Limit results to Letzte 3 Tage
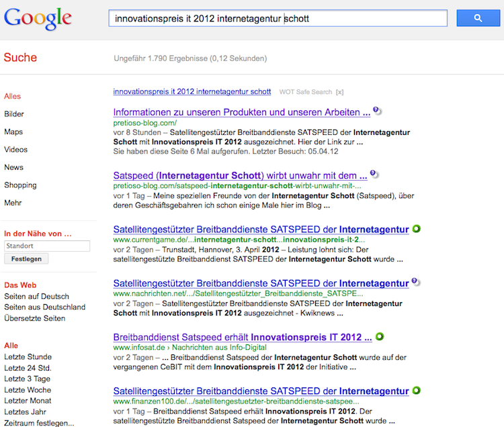Screen dimensions: 504x427 28,379
